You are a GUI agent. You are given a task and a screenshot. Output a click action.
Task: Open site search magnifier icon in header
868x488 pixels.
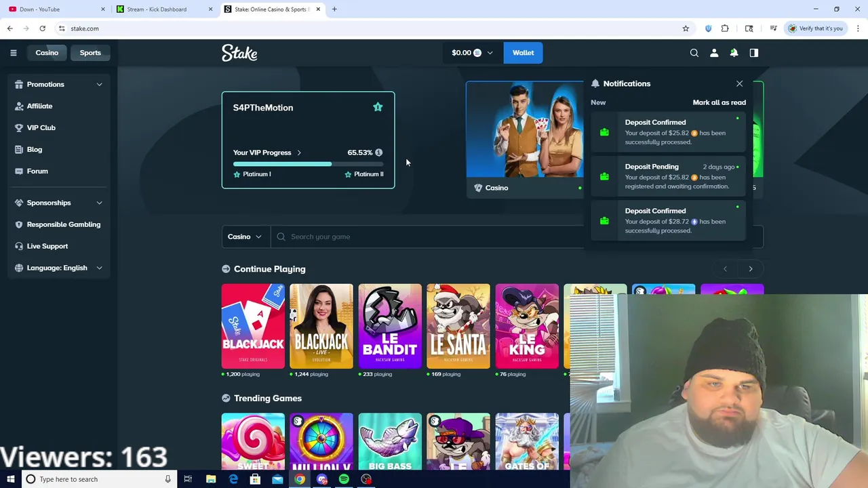[694, 53]
